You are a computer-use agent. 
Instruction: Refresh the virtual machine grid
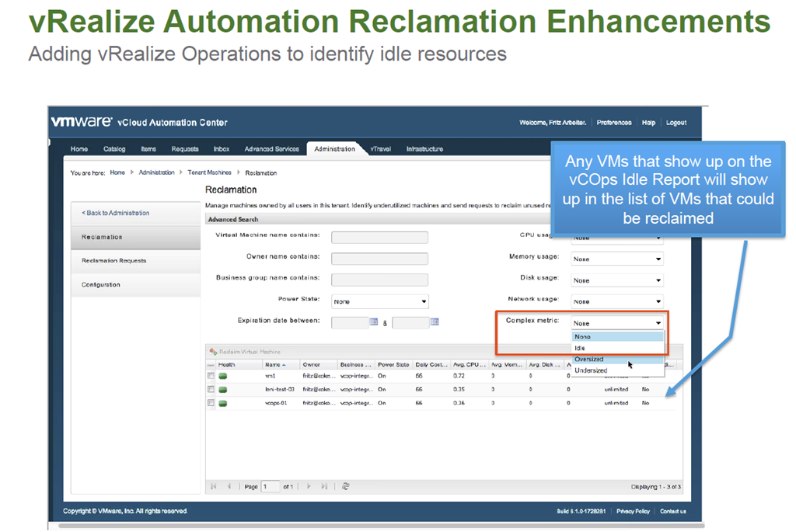pos(346,486)
